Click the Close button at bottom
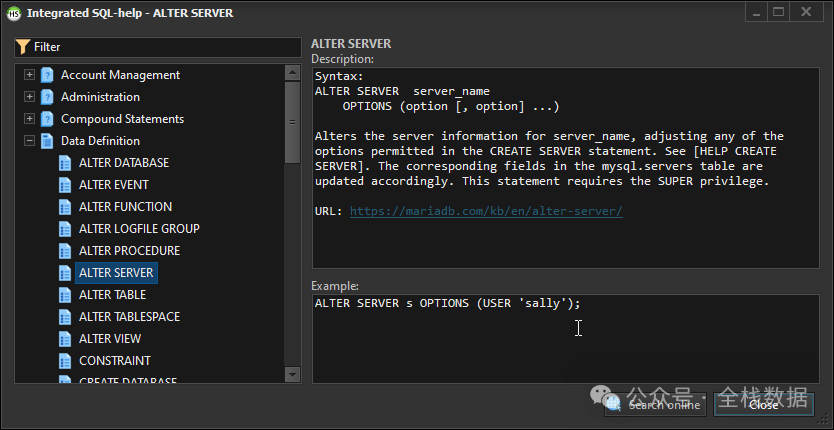The height and width of the screenshot is (430, 834). point(763,405)
